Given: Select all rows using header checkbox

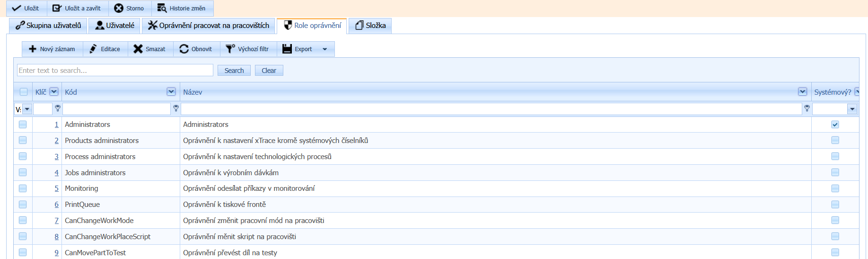Looking at the screenshot, I should click(x=24, y=92).
